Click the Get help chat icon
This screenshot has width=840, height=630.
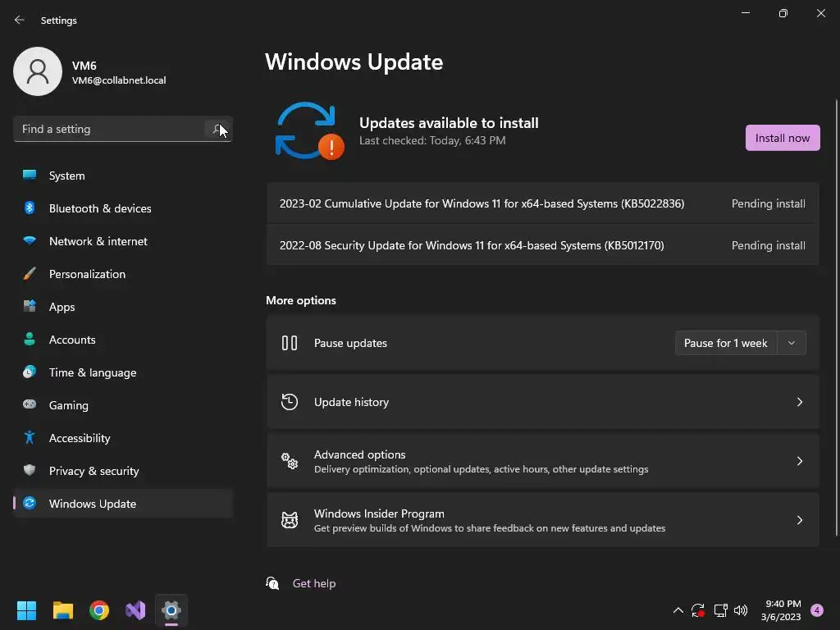pos(272,583)
